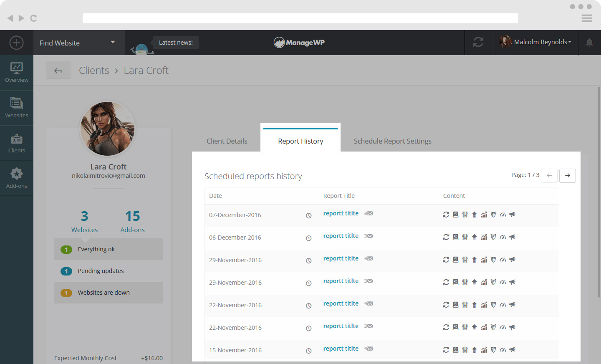Click the performance gauge icon in 07-December-2016 row
Screen dimensions: 601x364
[503, 215]
